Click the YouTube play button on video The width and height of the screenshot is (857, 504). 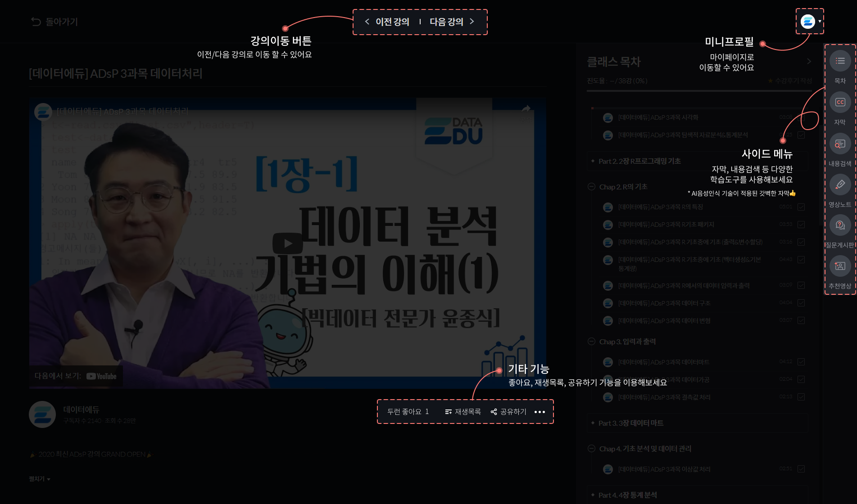[x=287, y=243]
